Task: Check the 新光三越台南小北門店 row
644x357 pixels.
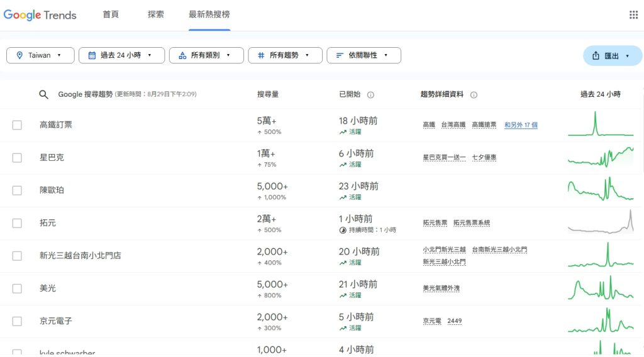Action: (x=17, y=256)
